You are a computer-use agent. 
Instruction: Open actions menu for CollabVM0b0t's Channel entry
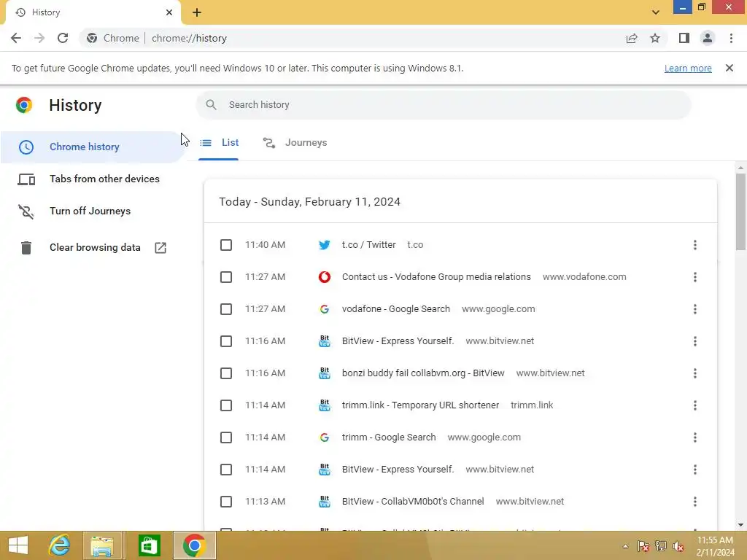(695, 502)
